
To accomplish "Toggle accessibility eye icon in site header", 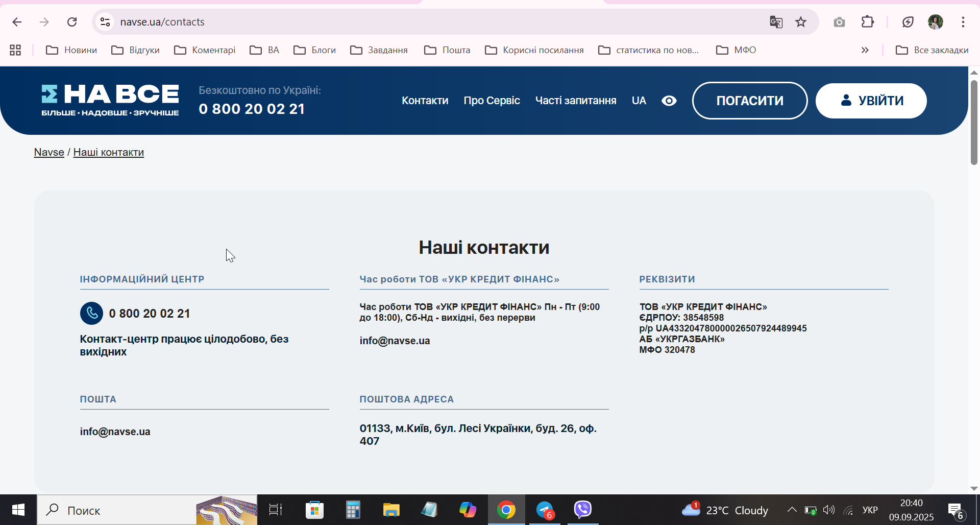I will [x=669, y=101].
